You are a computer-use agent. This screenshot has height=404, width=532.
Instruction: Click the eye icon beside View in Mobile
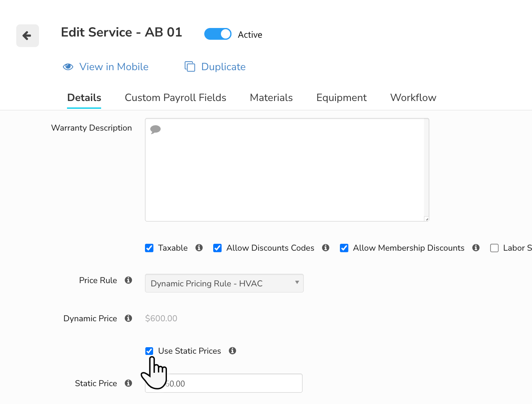click(68, 67)
